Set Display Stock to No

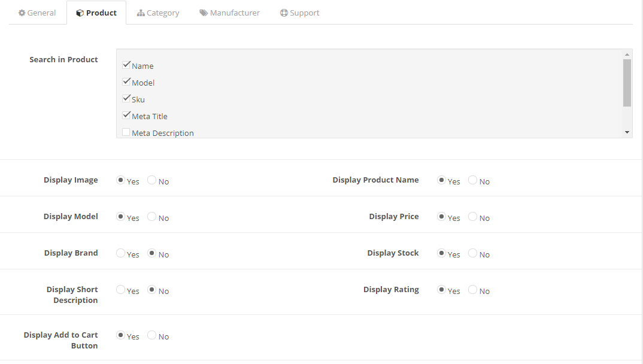point(473,253)
